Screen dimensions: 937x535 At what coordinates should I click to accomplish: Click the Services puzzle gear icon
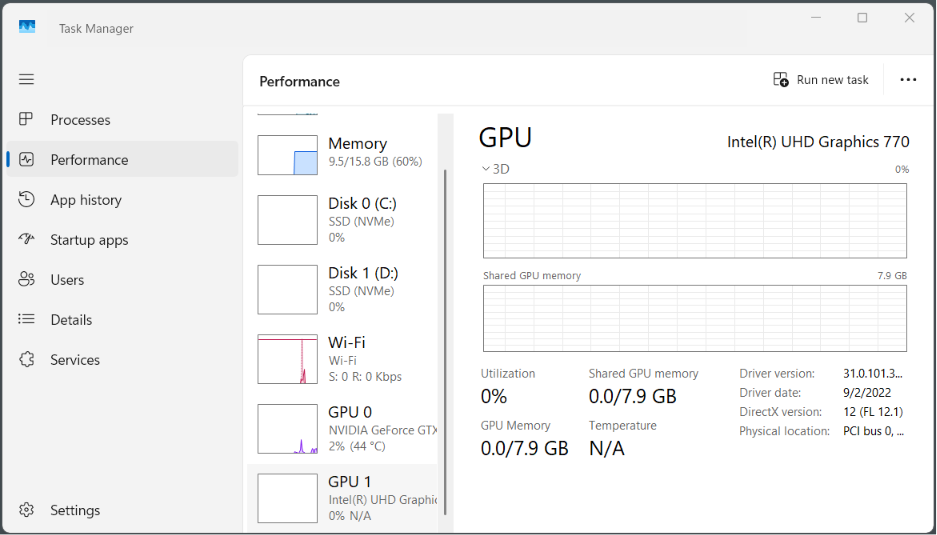coord(26,360)
